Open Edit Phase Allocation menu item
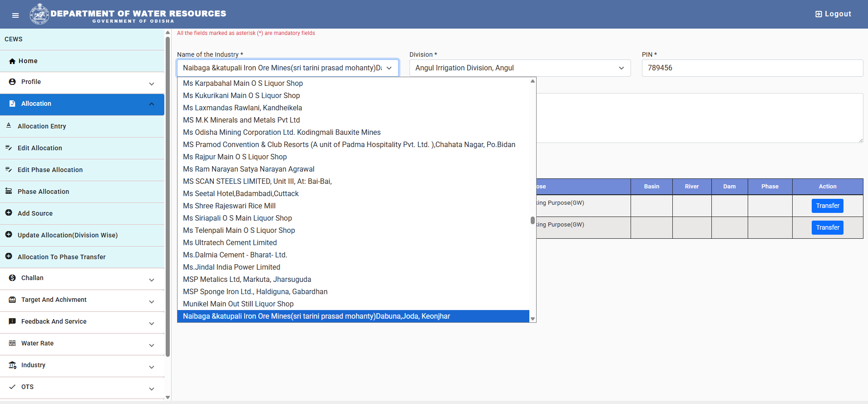868x404 pixels. (82, 170)
